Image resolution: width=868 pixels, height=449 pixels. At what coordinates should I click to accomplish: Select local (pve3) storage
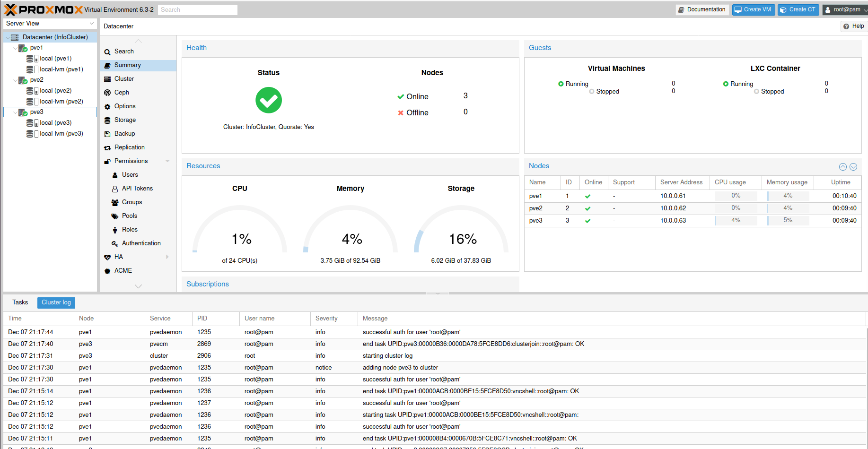55,123
